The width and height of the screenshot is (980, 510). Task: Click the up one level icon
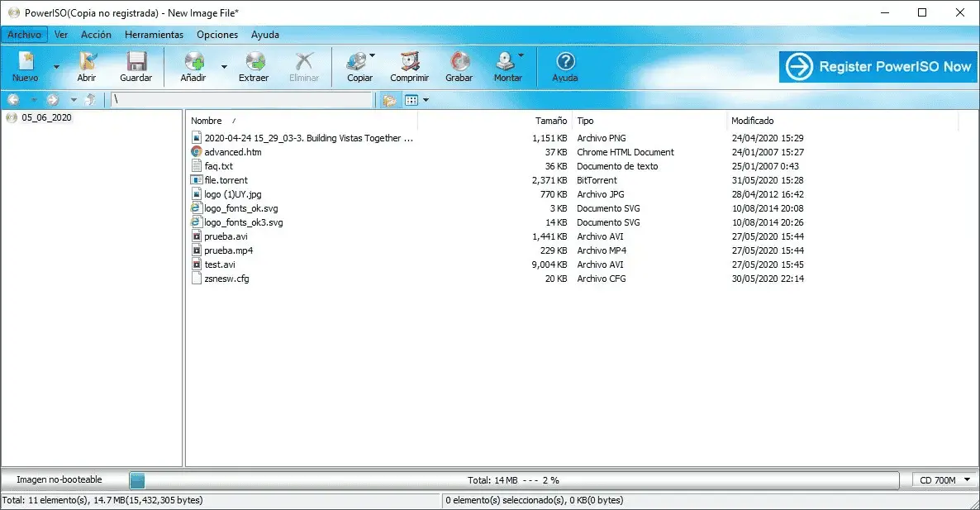tap(91, 99)
